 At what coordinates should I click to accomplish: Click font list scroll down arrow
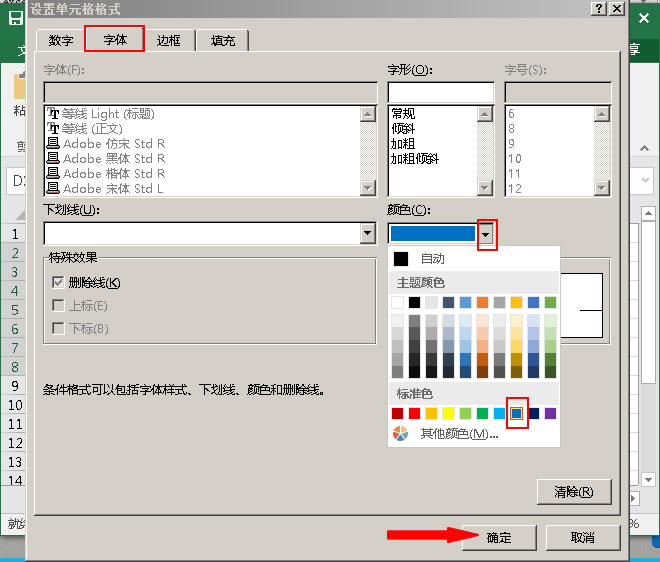tap(368, 187)
